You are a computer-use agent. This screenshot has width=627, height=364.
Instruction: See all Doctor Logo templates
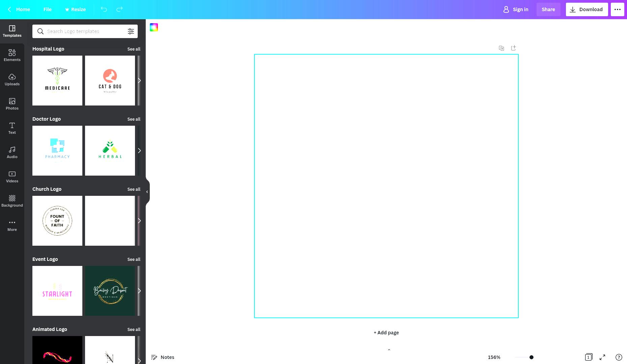point(134,119)
